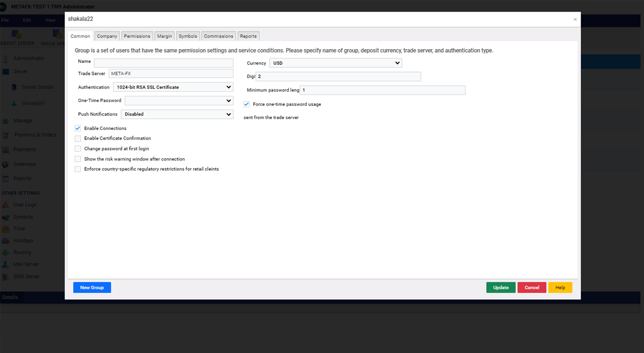Click the Time icon in sidebar

click(x=6, y=229)
